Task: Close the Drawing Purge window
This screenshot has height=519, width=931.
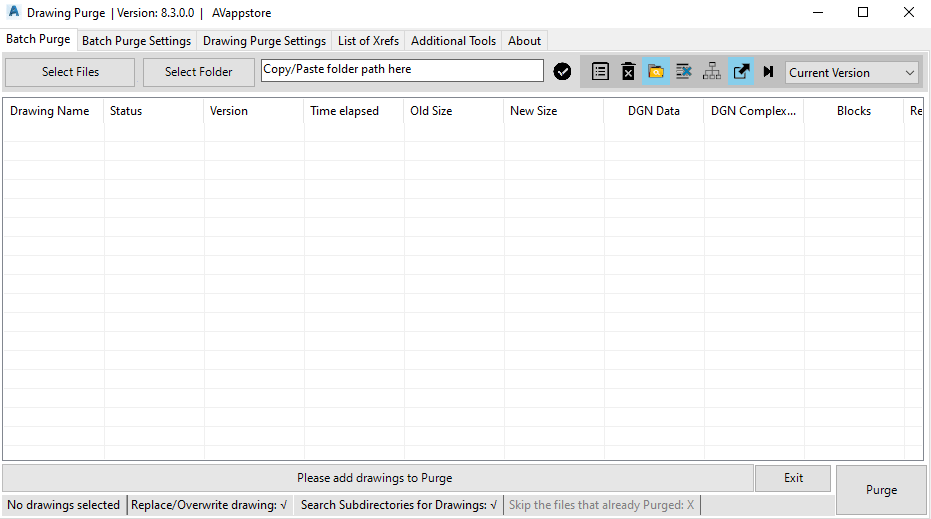Action: coord(908,12)
